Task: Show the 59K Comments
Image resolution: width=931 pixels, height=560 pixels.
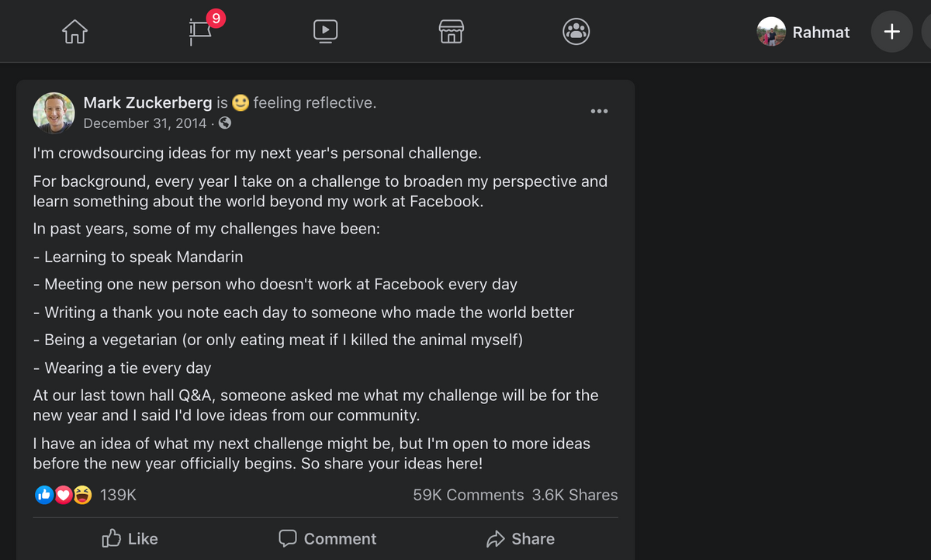Action: pyautogui.click(x=468, y=495)
